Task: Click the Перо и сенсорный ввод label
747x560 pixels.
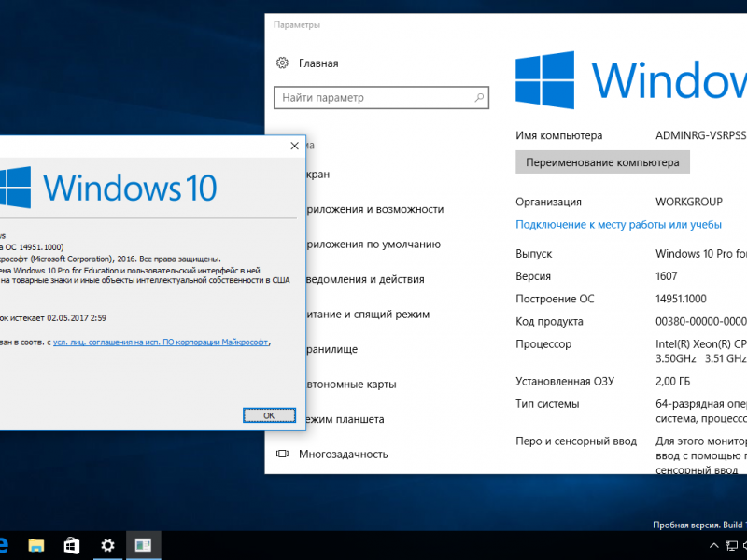Action: coord(576,441)
